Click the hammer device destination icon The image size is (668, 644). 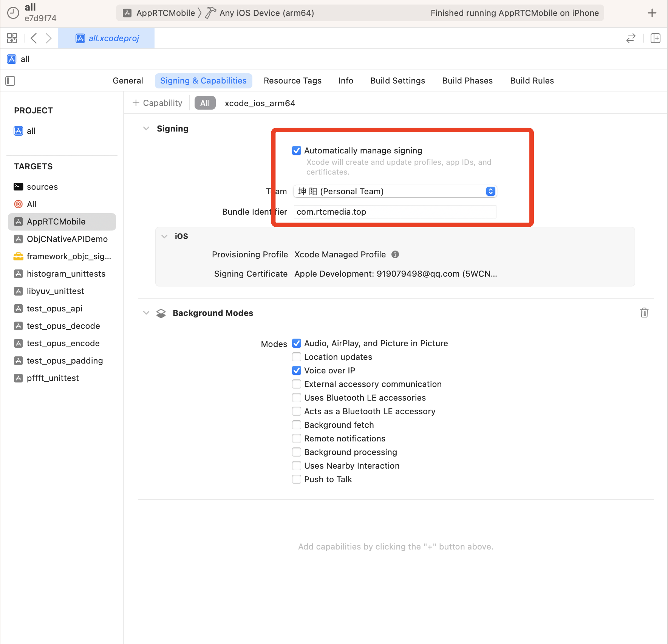[x=210, y=13]
